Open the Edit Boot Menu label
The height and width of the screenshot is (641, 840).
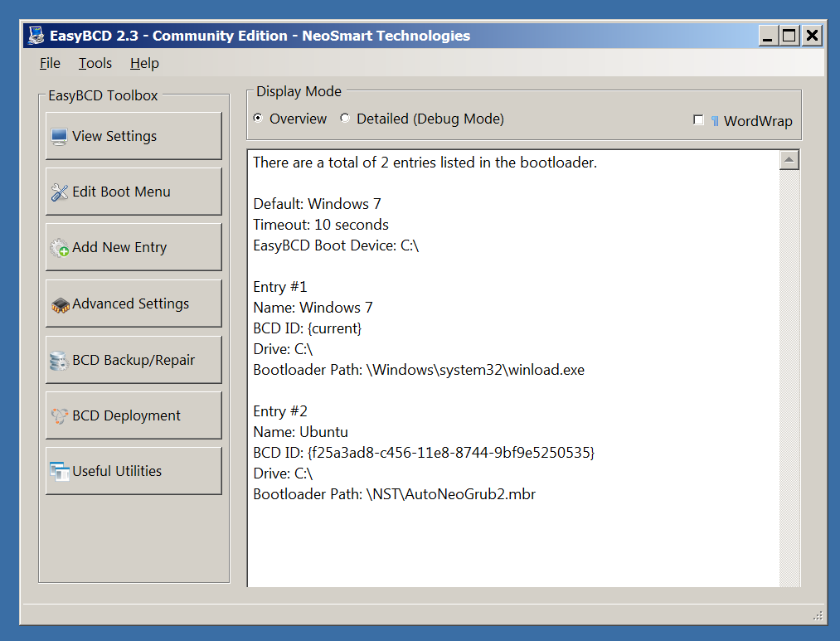click(122, 192)
